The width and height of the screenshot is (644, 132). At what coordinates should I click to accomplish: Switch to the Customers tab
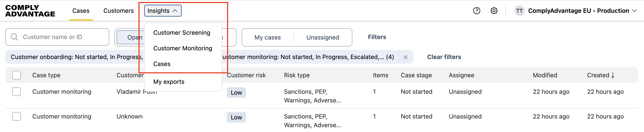(x=118, y=10)
